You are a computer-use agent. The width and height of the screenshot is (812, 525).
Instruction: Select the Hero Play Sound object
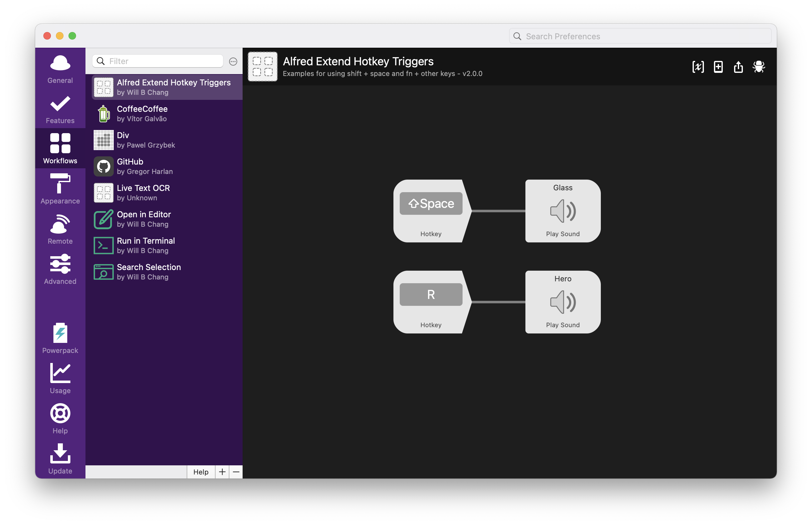coord(562,302)
